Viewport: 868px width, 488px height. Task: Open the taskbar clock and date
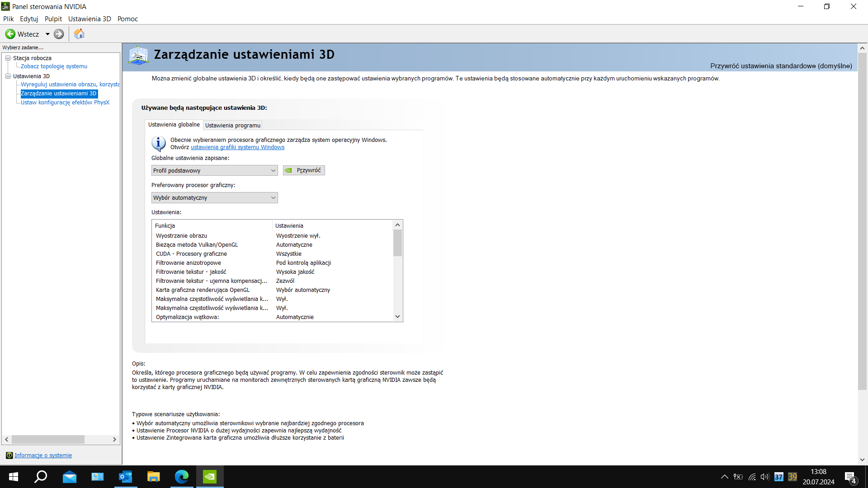[x=818, y=477]
